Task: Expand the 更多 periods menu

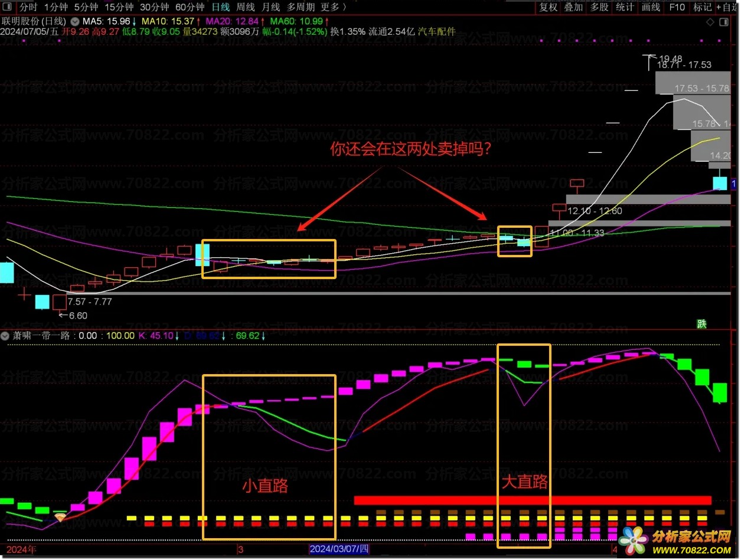Action: click(x=333, y=7)
